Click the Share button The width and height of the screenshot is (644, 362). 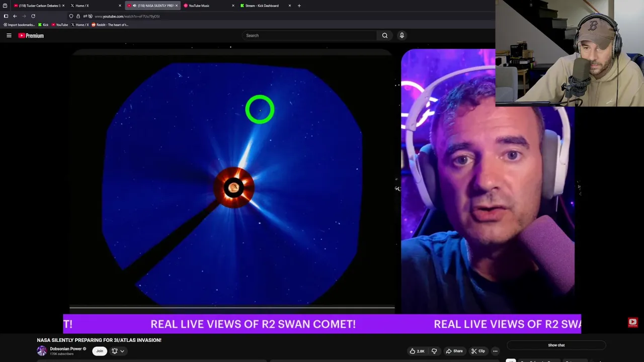[454, 351]
